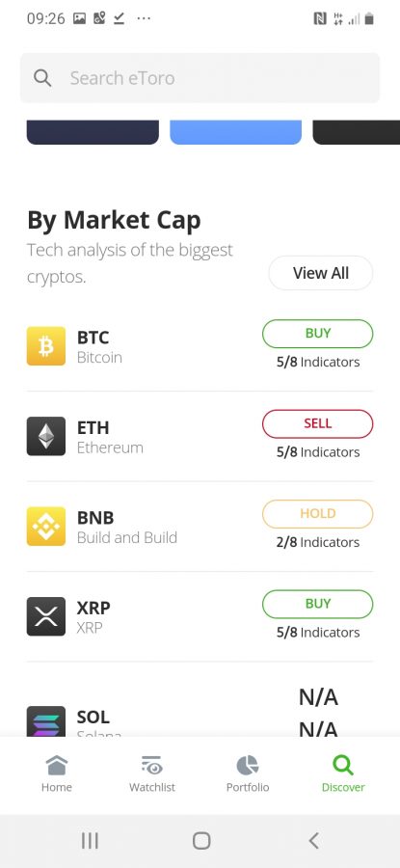The width and height of the screenshot is (400, 868).
Task: Tap the Android back navigation arrow
Action: pos(313,841)
